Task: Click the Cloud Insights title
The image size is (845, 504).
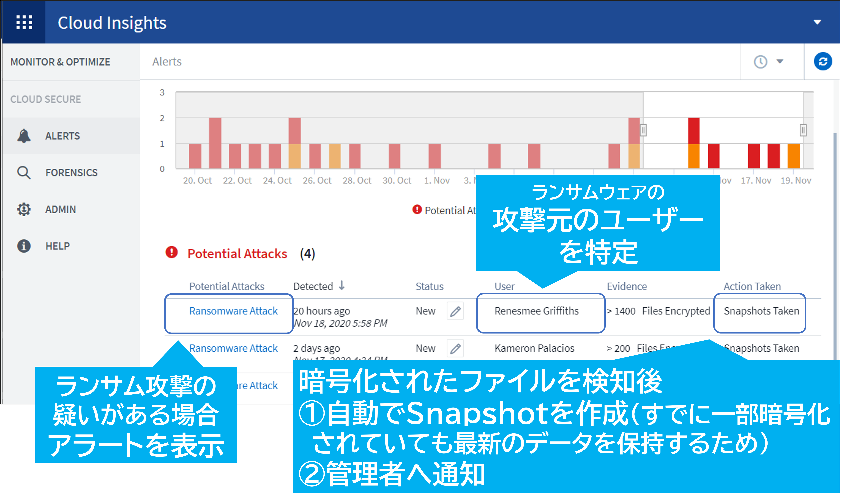Action: (x=112, y=23)
